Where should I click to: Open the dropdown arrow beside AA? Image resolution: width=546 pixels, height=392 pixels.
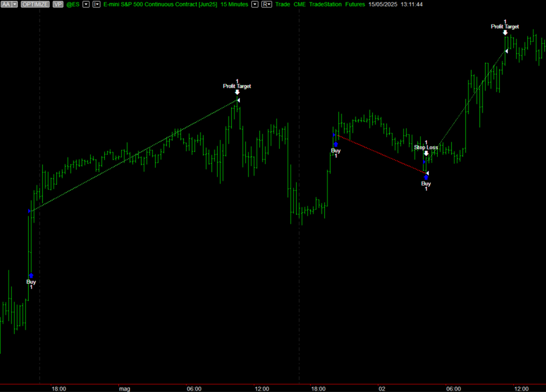click(14, 4)
